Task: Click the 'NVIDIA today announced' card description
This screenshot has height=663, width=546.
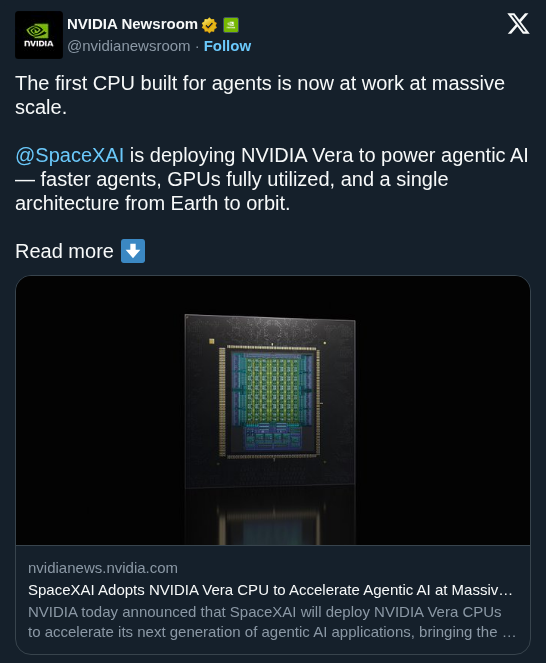Action: (272, 622)
